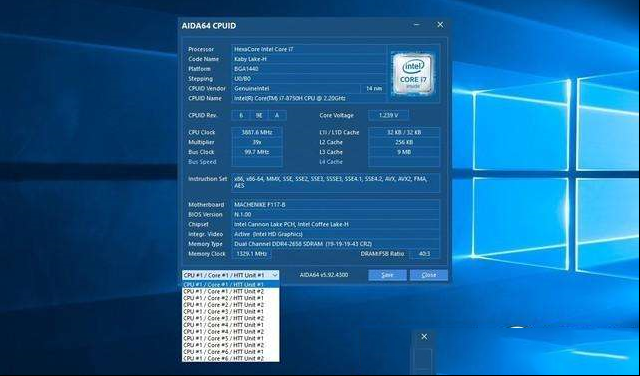640x376 pixels.
Task: Click the AIDA64 v5.92.4300 version label
Action: pyautogui.click(x=324, y=275)
